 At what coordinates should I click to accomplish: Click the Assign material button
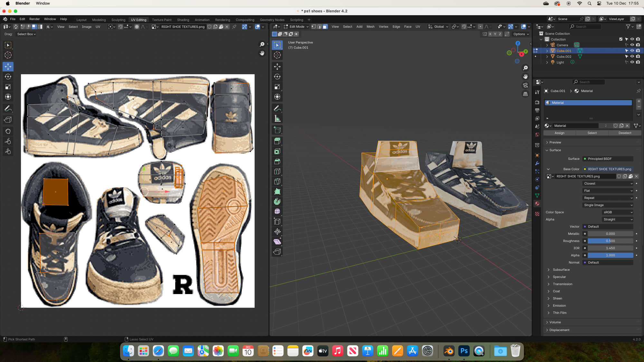[x=559, y=133]
